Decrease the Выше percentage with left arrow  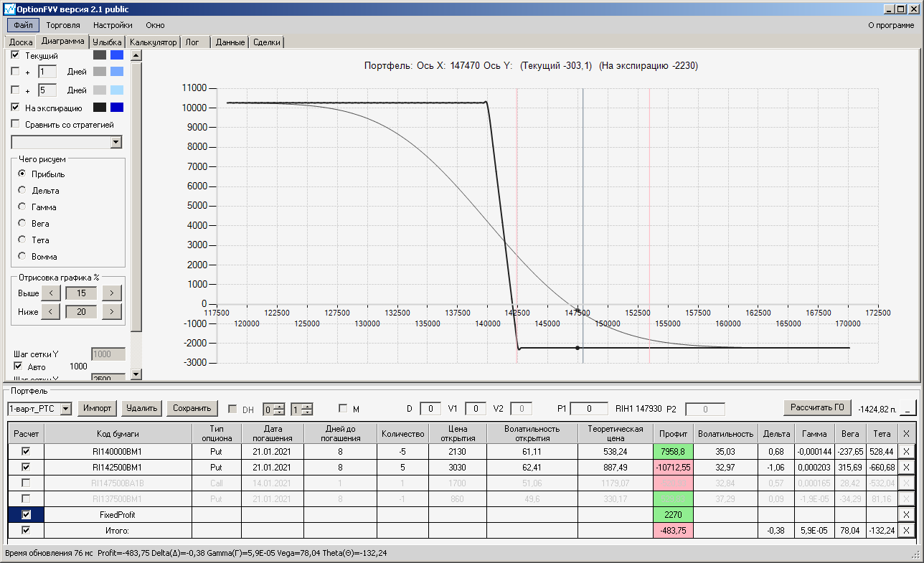pyautogui.click(x=51, y=293)
